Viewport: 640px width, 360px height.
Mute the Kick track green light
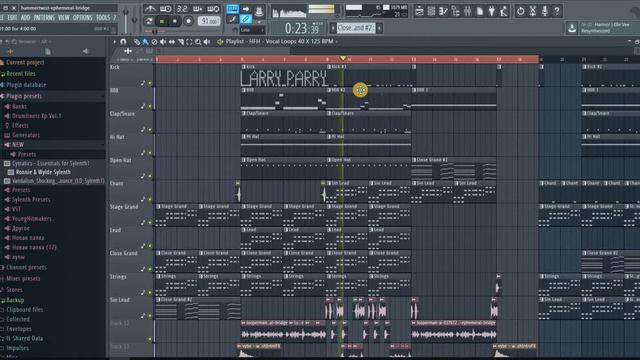(x=150, y=83)
